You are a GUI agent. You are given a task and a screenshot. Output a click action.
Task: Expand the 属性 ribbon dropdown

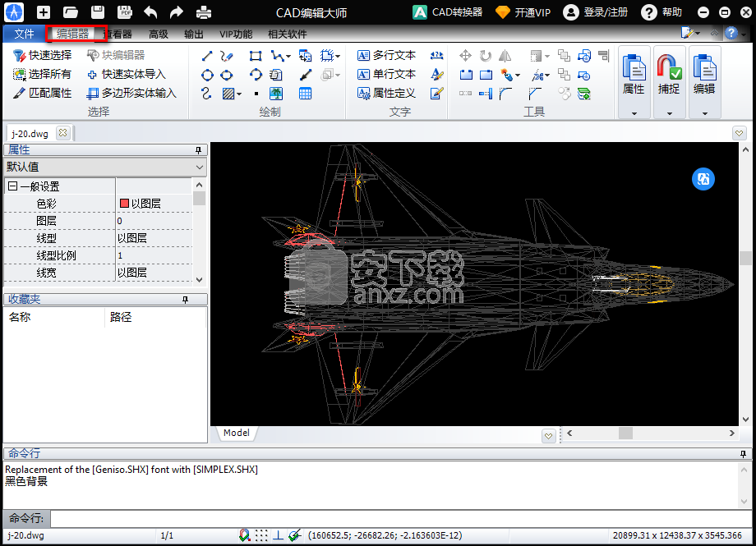coord(634,114)
